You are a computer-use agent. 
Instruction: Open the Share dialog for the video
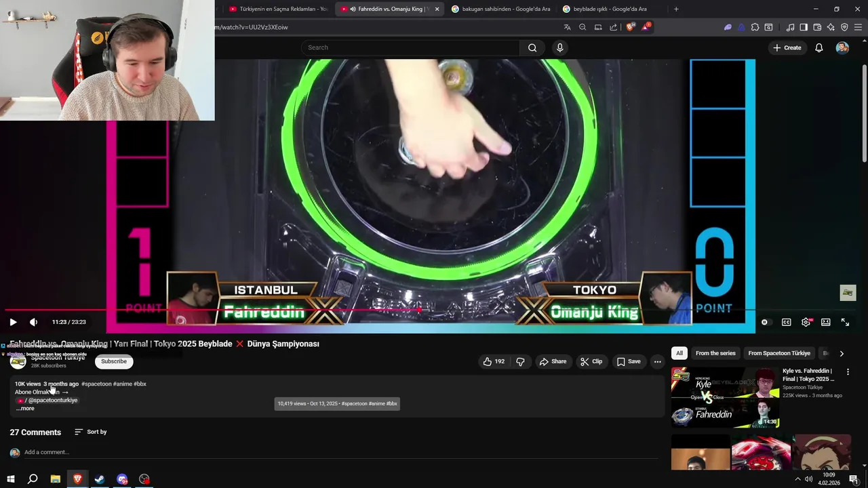point(553,361)
